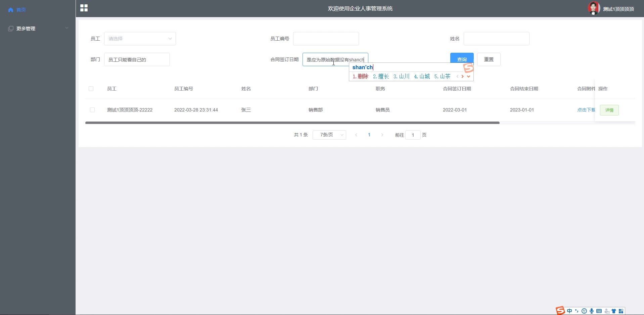Image resolution: width=644 pixels, height=315 pixels.
Task: Click cell 张三
Action: [x=246, y=110]
